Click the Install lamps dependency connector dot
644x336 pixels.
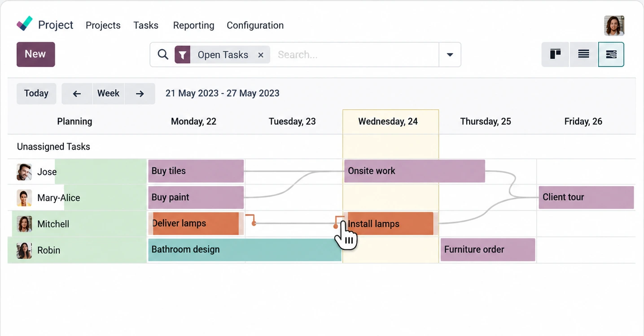[x=336, y=227]
